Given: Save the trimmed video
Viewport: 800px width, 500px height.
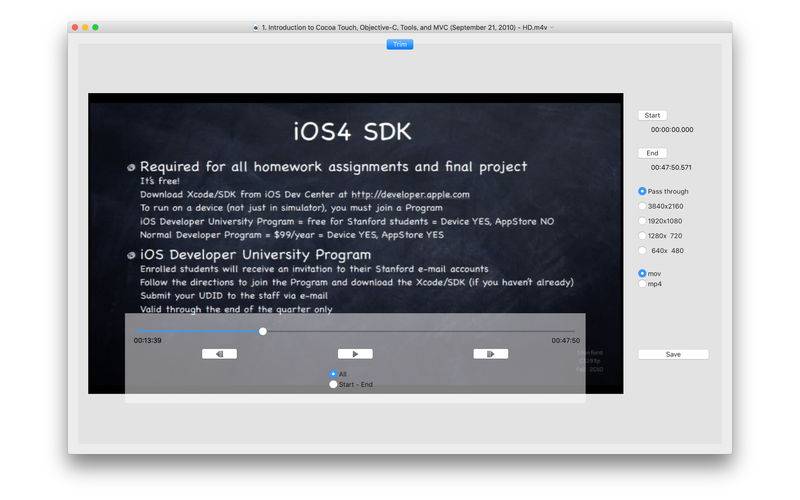Looking at the screenshot, I should [x=673, y=354].
